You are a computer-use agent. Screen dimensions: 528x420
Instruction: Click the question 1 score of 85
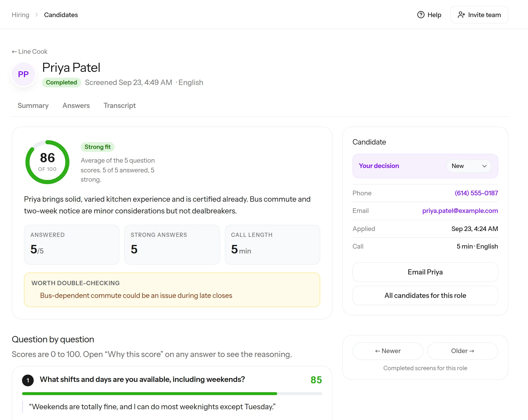(x=316, y=380)
